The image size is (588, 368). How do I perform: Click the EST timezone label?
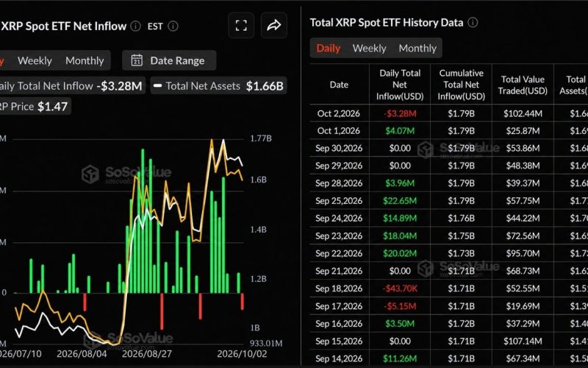(x=155, y=26)
